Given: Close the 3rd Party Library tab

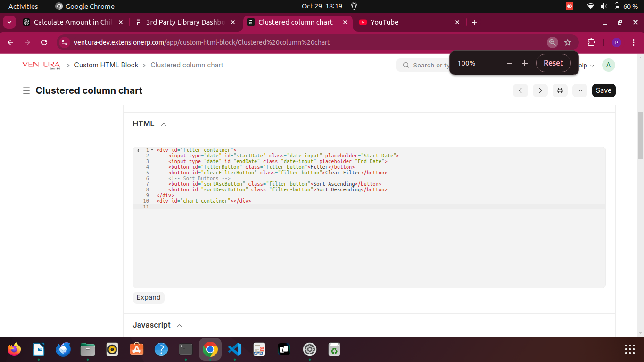Looking at the screenshot, I should click(x=233, y=22).
